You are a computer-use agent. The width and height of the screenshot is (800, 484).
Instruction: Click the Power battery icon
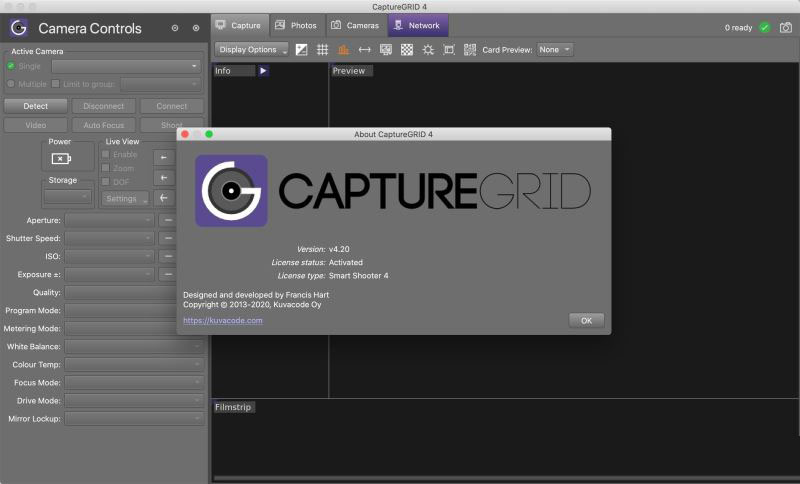point(61,159)
